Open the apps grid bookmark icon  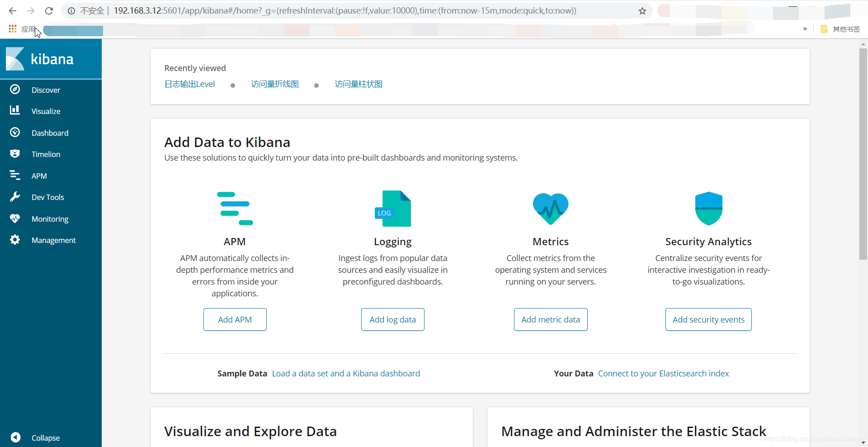13,29
